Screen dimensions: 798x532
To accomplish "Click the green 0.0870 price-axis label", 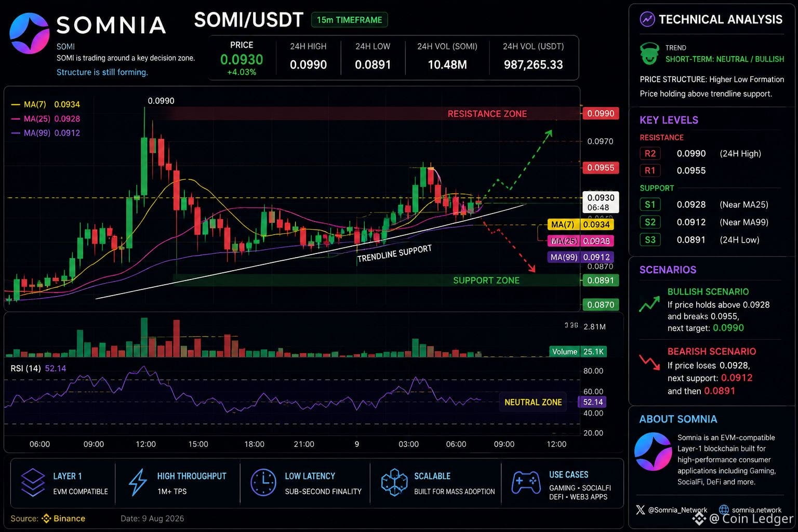I will click(x=600, y=305).
